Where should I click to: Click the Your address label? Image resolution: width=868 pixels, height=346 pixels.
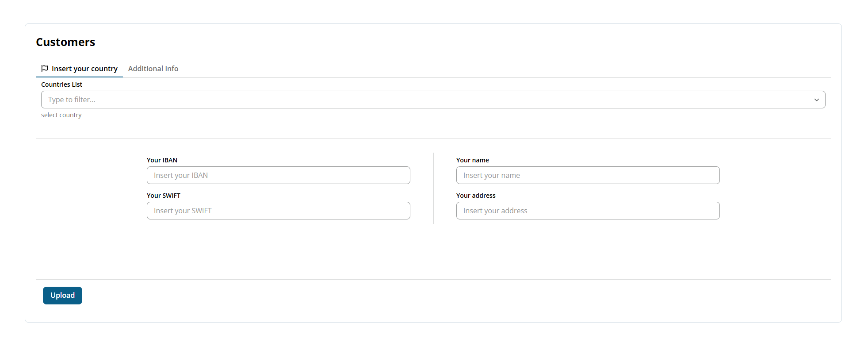point(476,196)
